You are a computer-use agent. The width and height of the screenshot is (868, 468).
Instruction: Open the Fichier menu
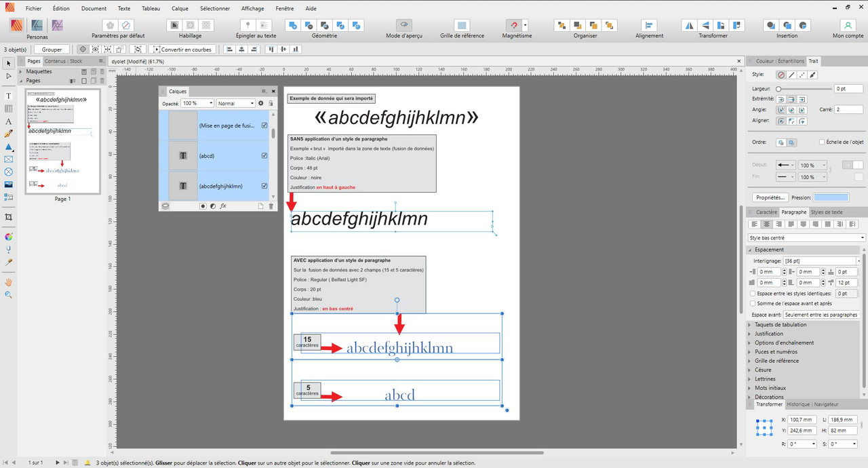click(34, 9)
